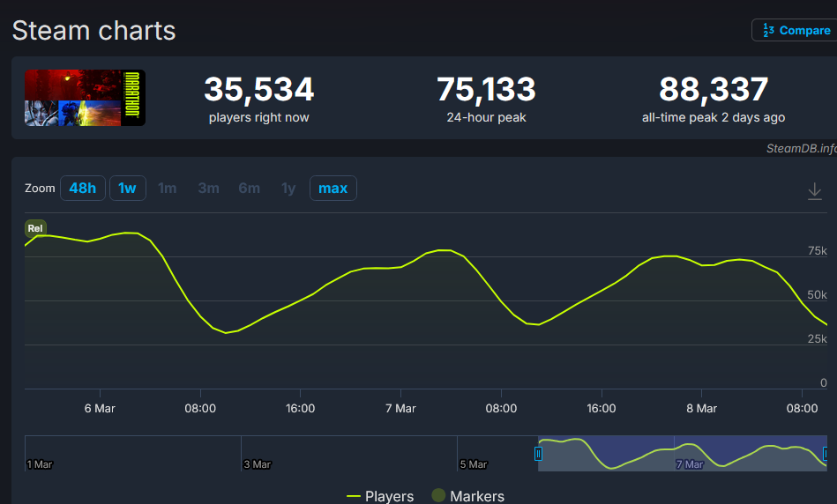This screenshot has width=837, height=504.
Task: Click the Marathon game thumbnail
Action: pos(85,98)
